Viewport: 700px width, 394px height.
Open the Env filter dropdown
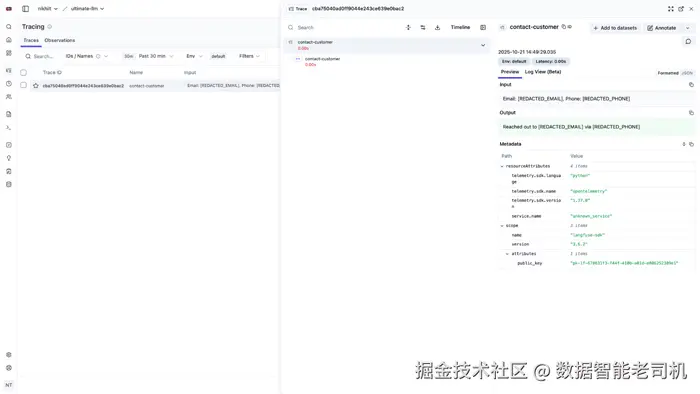194,56
